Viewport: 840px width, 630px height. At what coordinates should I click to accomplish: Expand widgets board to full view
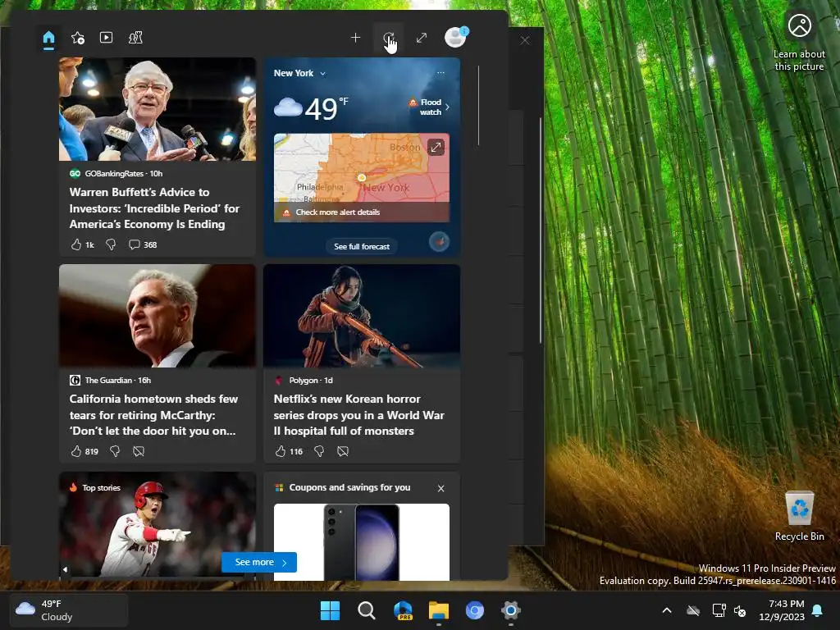(x=422, y=38)
